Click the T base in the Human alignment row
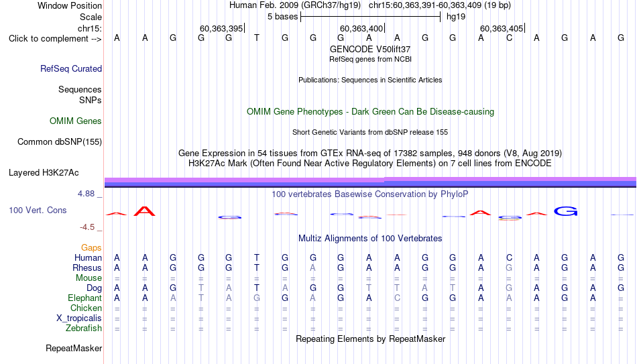 257,258
